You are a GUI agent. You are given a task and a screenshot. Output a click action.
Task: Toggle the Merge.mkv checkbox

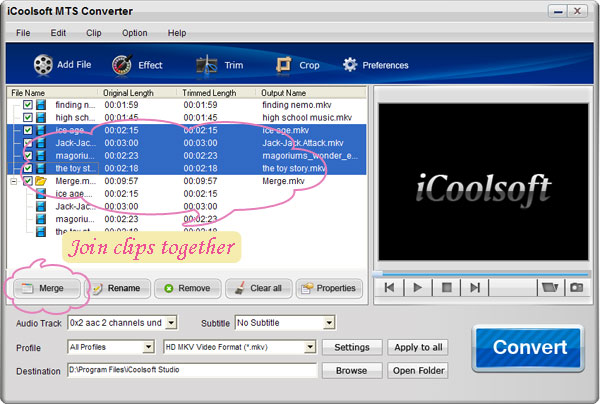coord(28,181)
